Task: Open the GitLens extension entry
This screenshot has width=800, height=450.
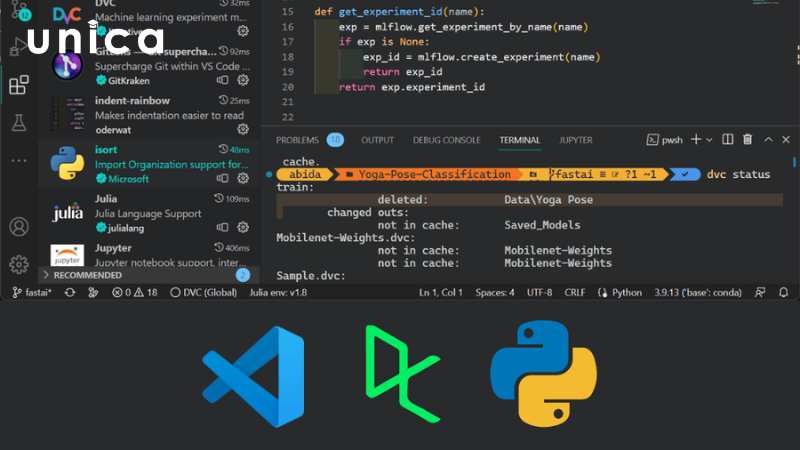Action: click(x=149, y=66)
